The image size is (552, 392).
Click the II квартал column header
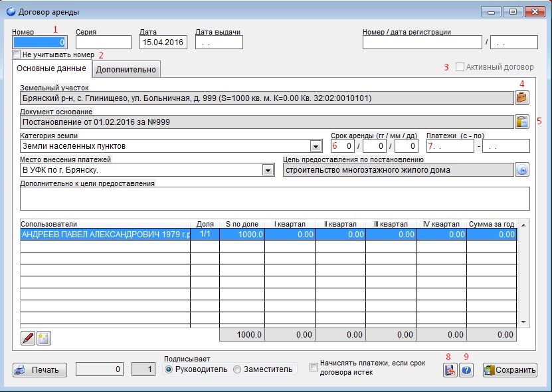(x=340, y=224)
